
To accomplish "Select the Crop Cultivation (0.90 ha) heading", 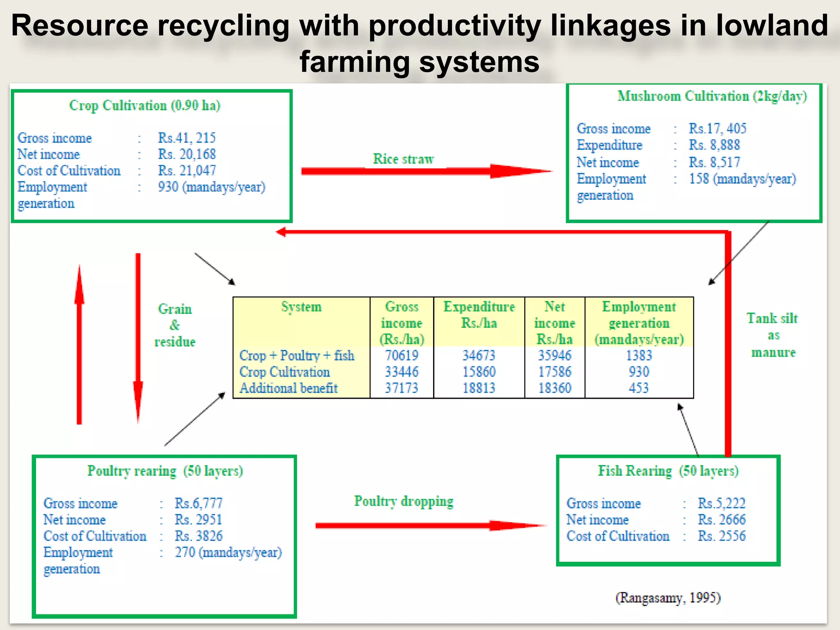I will tap(145, 105).
